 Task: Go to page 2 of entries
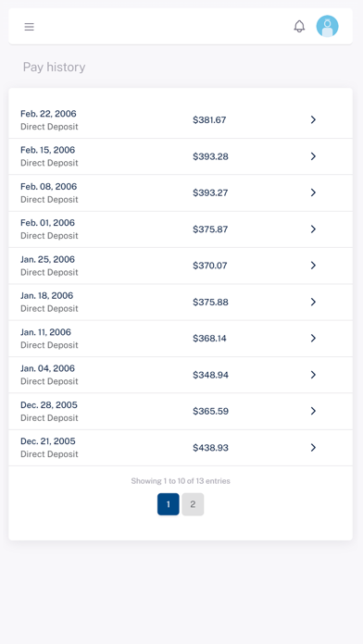pyautogui.click(x=193, y=504)
